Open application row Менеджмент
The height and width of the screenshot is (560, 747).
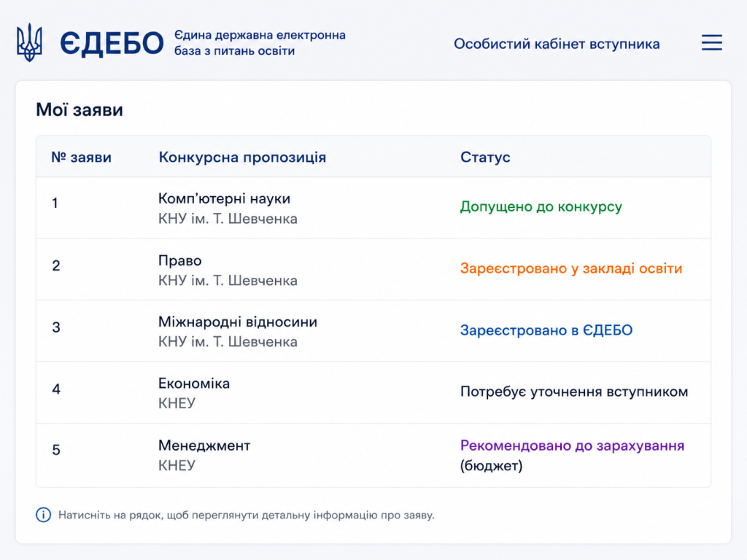coord(373,455)
